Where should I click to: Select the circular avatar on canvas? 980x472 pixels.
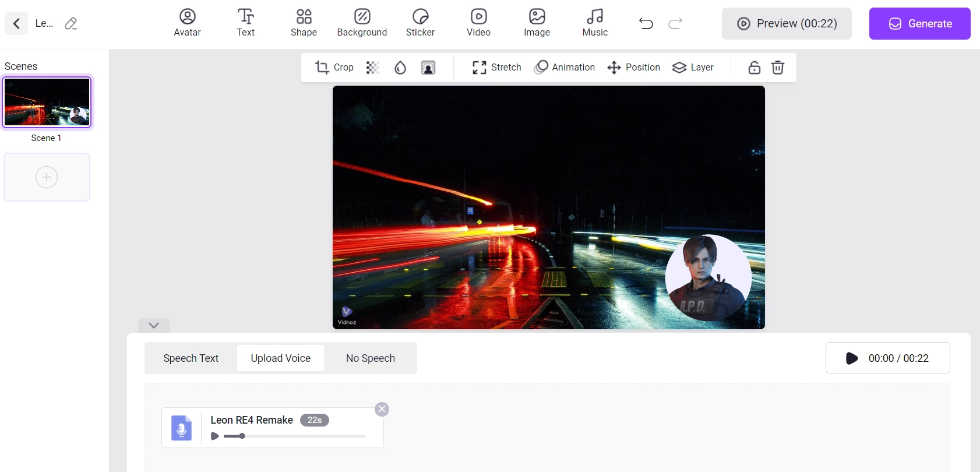(x=708, y=278)
